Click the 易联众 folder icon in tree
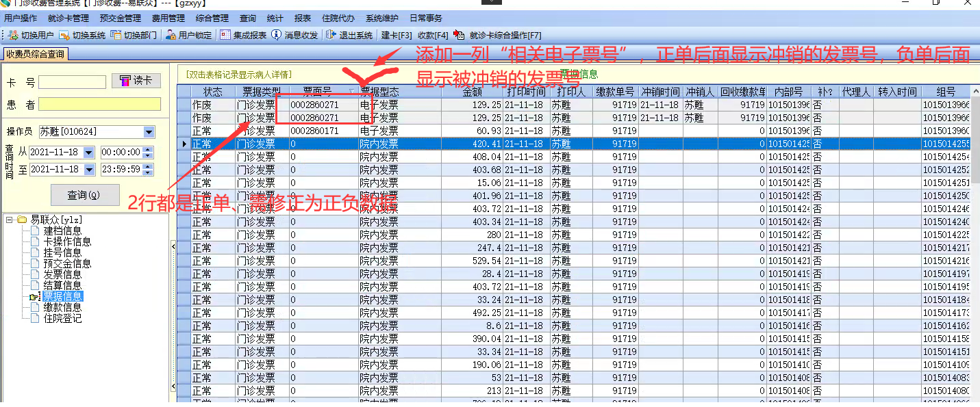This screenshot has height=407, width=980. coord(22,220)
